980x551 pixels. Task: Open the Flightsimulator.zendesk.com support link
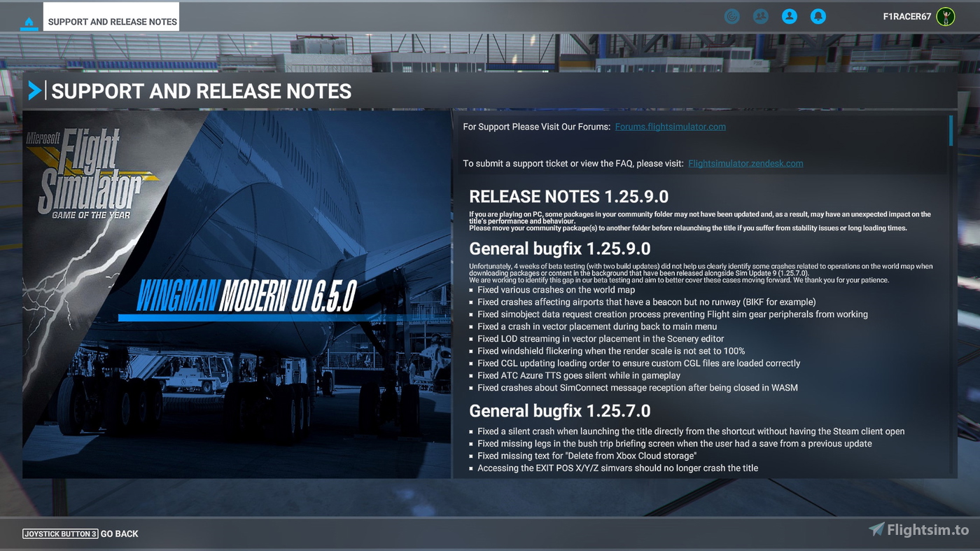[x=745, y=163]
